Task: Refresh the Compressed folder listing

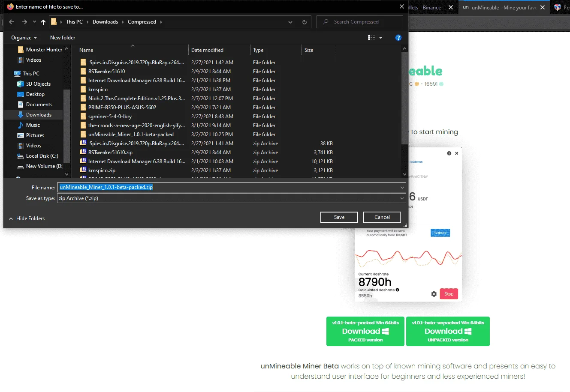Action: click(305, 22)
